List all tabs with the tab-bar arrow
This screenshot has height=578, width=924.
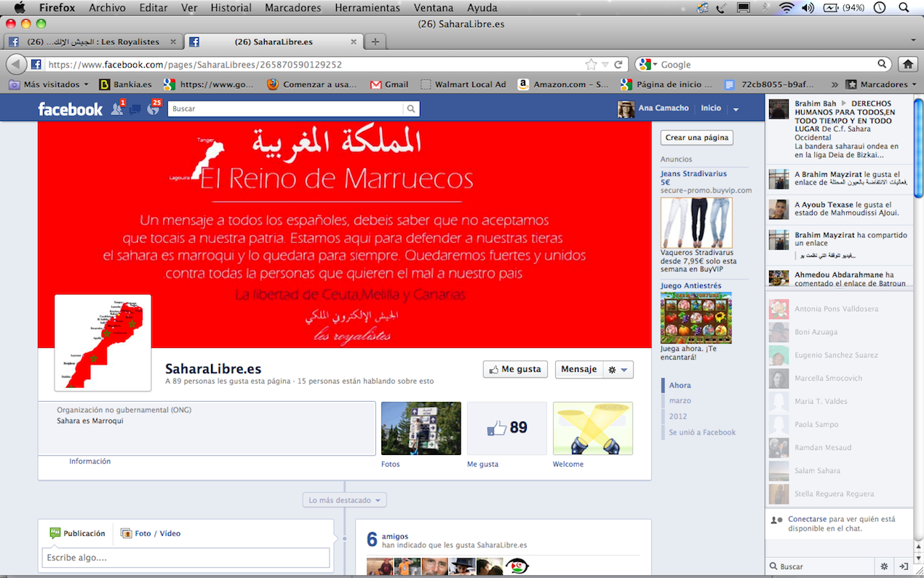(913, 41)
